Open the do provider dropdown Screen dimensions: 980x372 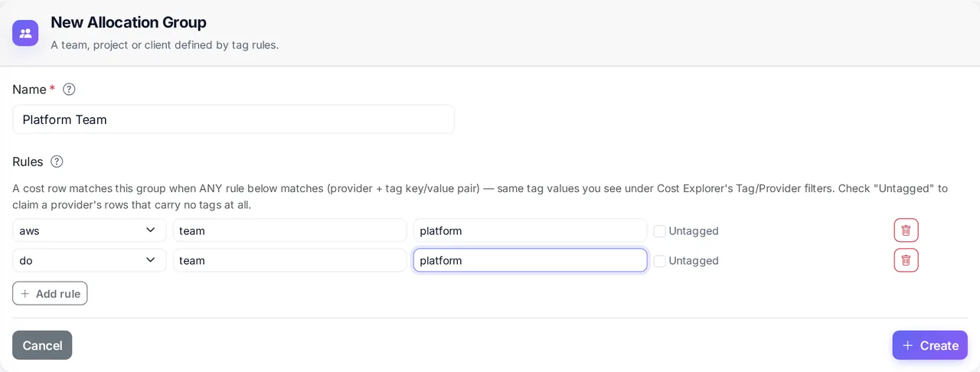90,260
